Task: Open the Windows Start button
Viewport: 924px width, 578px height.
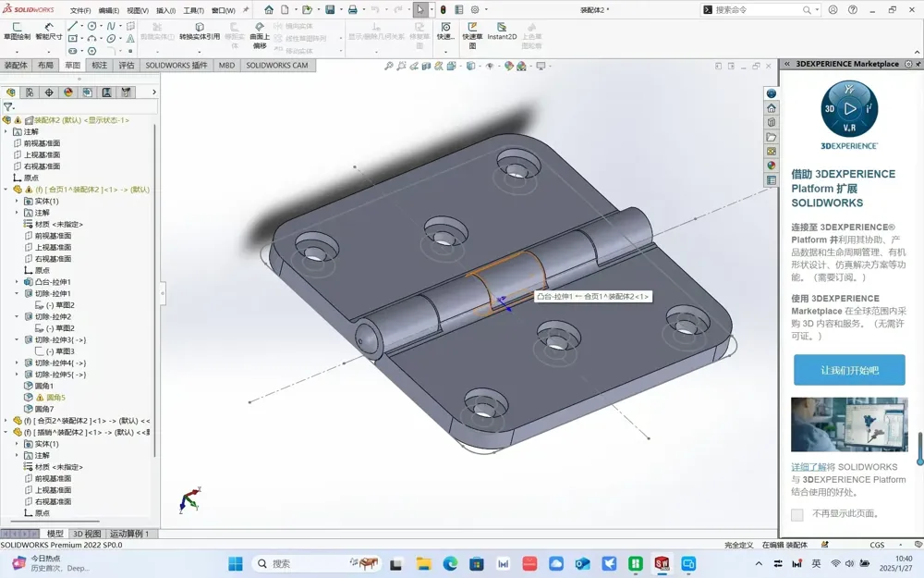Action: click(x=235, y=564)
